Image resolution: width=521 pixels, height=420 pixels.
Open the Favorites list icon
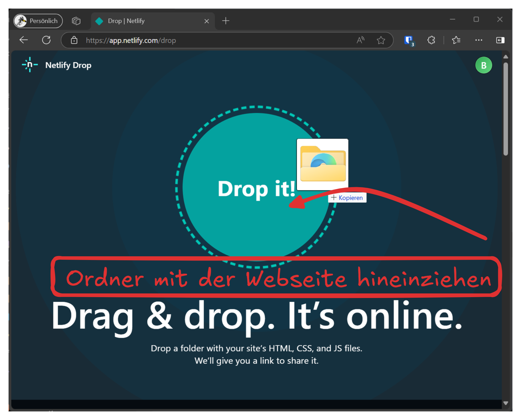tap(456, 40)
